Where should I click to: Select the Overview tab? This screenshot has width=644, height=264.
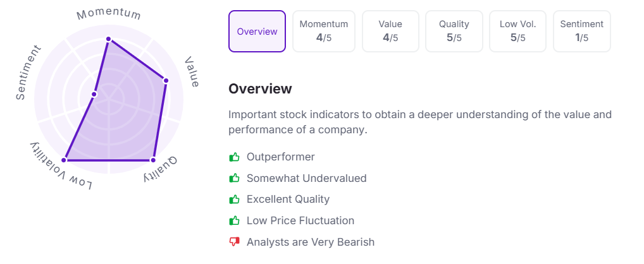(x=257, y=31)
